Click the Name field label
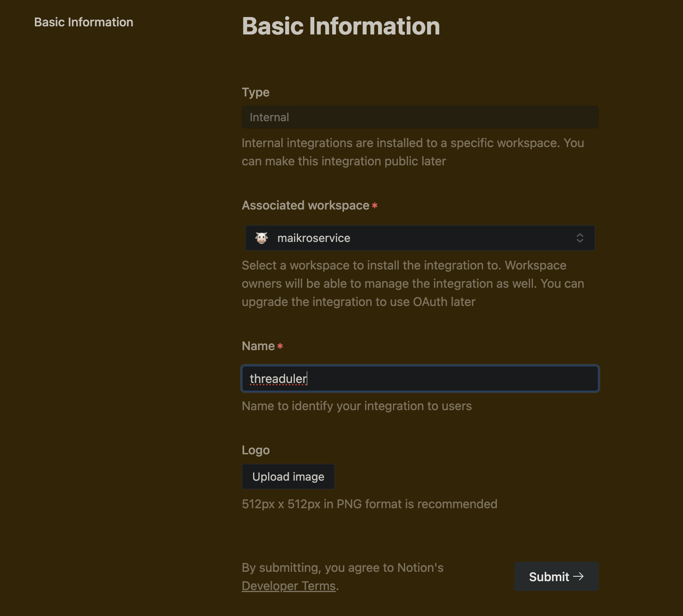 click(x=258, y=346)
